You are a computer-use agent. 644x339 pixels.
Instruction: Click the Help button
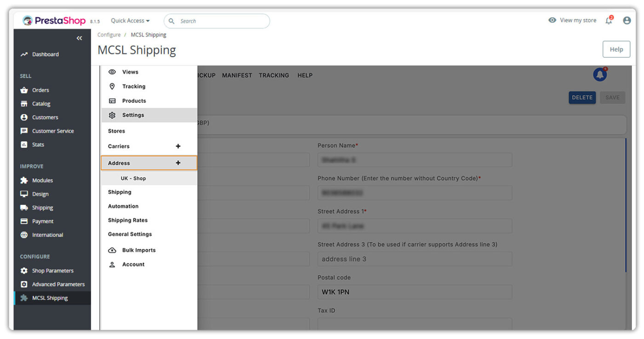pos(616,49)
